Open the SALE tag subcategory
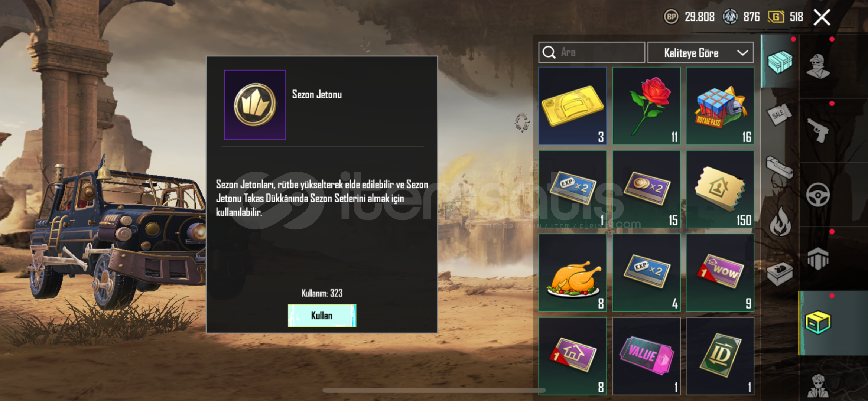868x401 pixels. 779,114
